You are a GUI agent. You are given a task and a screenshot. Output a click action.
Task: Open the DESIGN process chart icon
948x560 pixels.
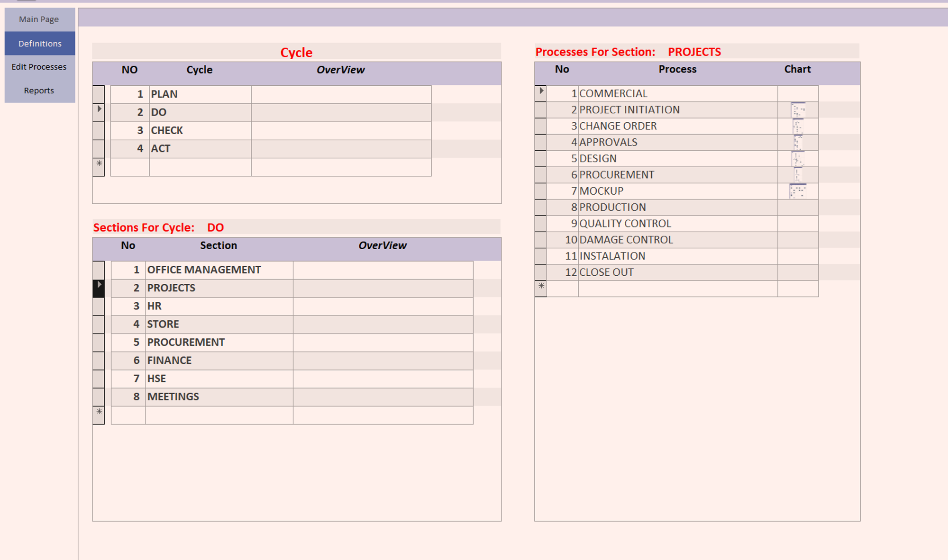[798, 159]
